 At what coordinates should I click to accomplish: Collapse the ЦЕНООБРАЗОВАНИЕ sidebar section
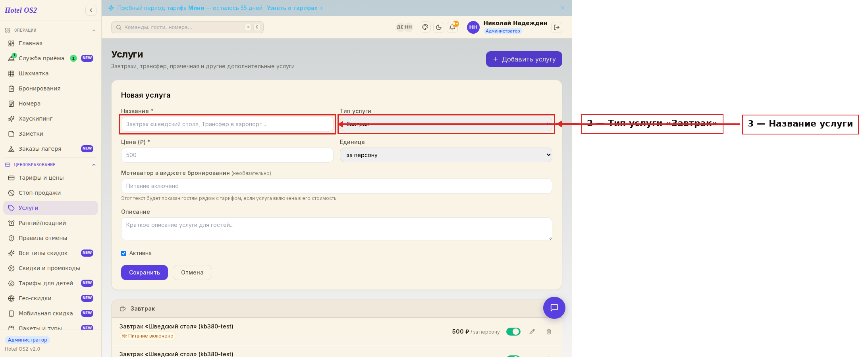94,165
